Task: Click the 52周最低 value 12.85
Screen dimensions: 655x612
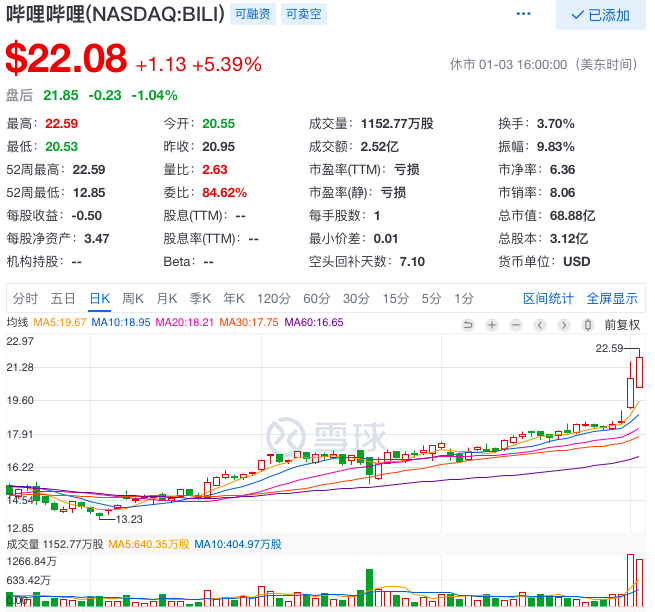Action: coord(89,193)
